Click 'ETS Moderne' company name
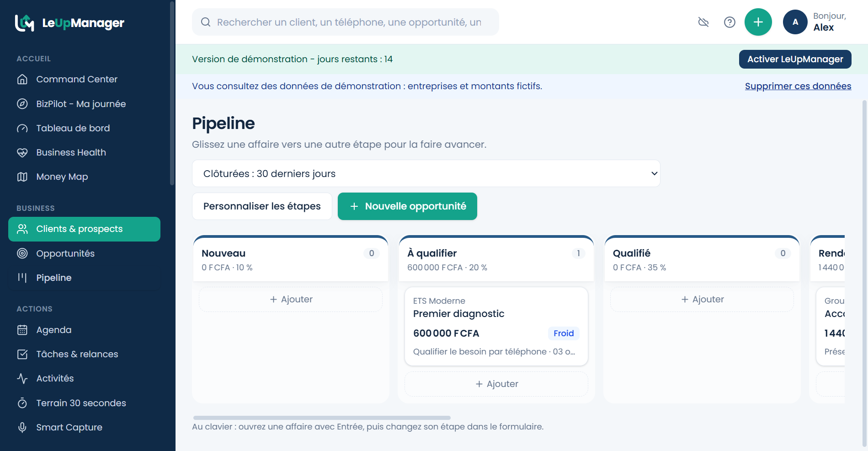Viewport: 868px width, 451px height. click(439, 301)
